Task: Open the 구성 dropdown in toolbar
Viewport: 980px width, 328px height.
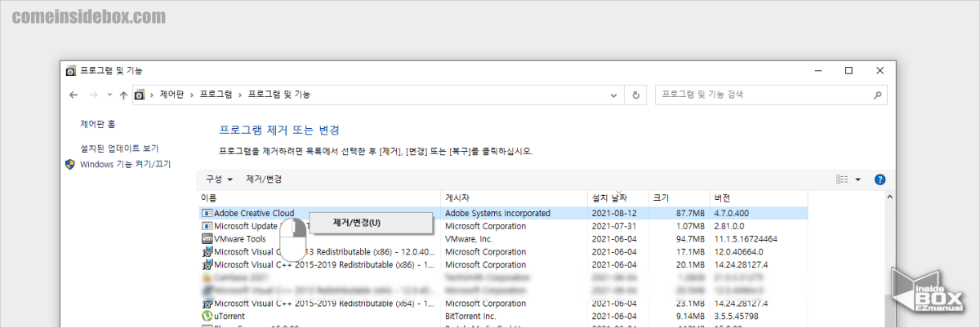Action: 219,180
